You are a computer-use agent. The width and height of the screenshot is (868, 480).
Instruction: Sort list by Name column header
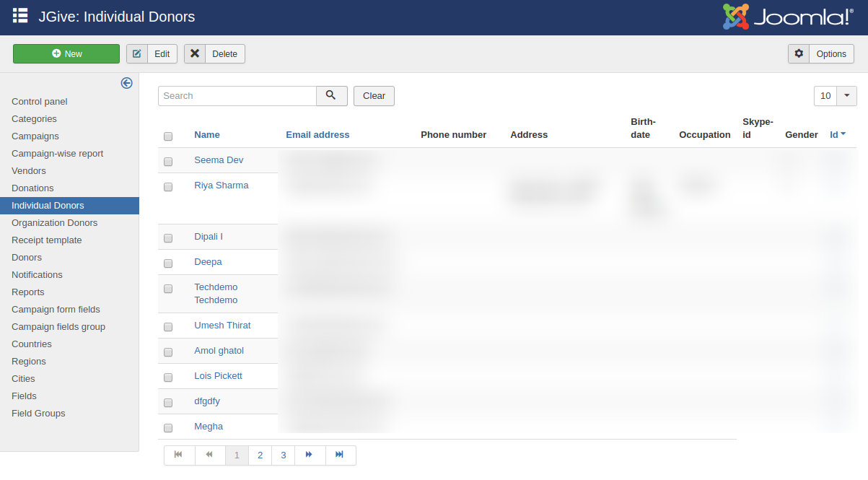[x=207, y=135]
